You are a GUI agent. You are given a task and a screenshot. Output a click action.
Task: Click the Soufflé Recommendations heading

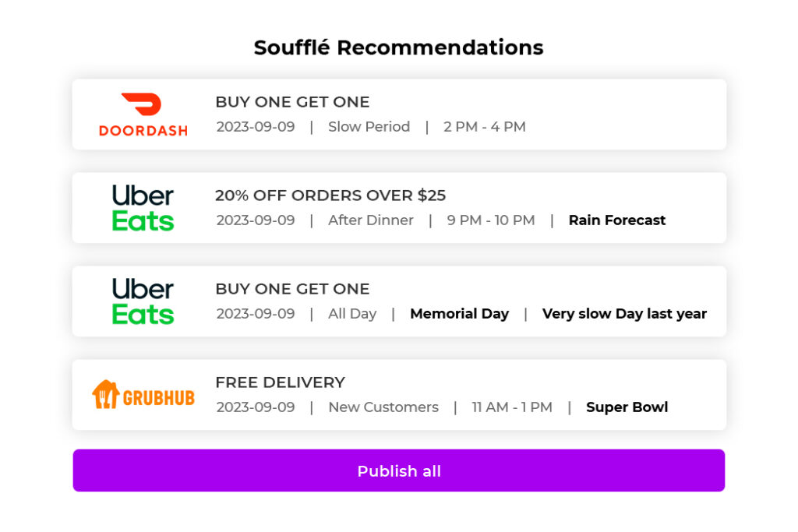[x=398, y=48]
